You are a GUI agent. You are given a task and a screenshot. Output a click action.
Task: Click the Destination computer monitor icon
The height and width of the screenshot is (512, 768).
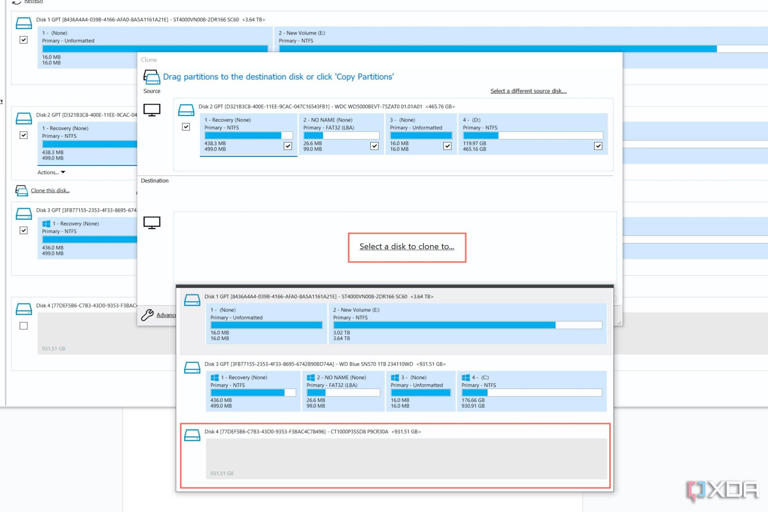152,222
